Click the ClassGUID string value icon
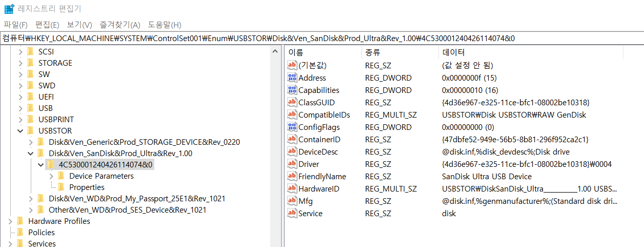 point(292,102)
